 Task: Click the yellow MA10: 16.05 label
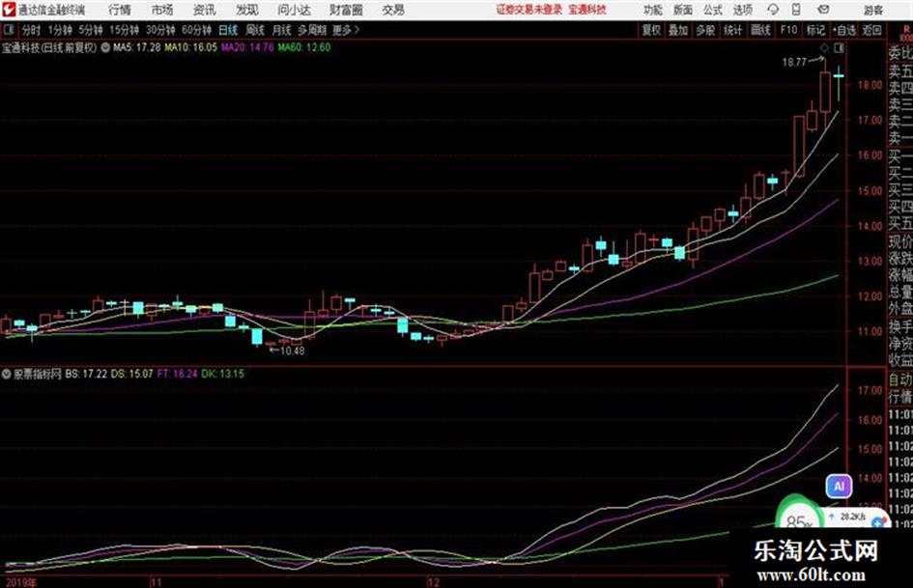click(190, 47)
